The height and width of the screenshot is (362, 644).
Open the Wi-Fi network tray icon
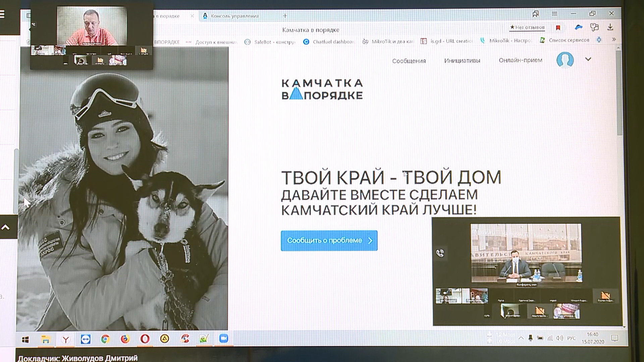pyautogui.click(x=550, y=338)
